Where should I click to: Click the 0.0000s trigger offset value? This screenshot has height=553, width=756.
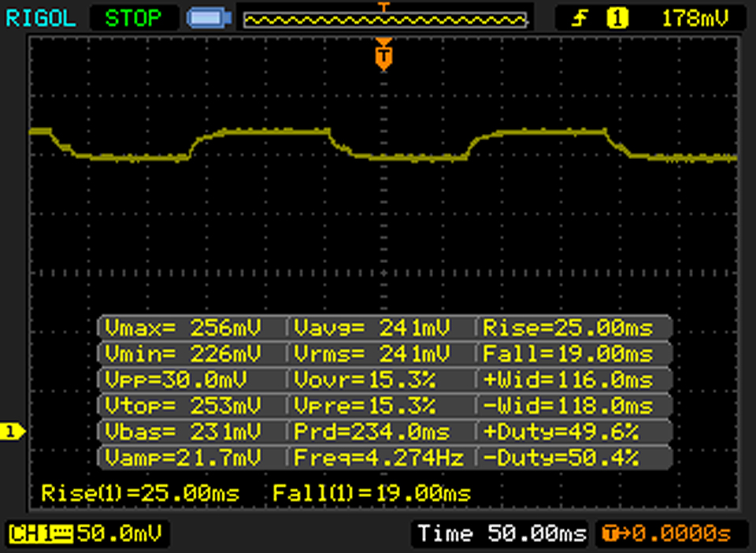tap(683, 533)
